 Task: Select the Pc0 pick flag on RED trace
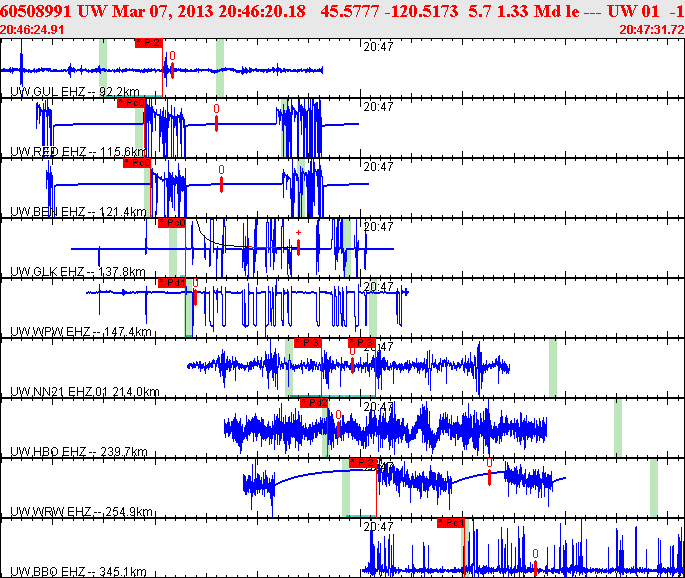pyautogui.click(x=131, y=103)
